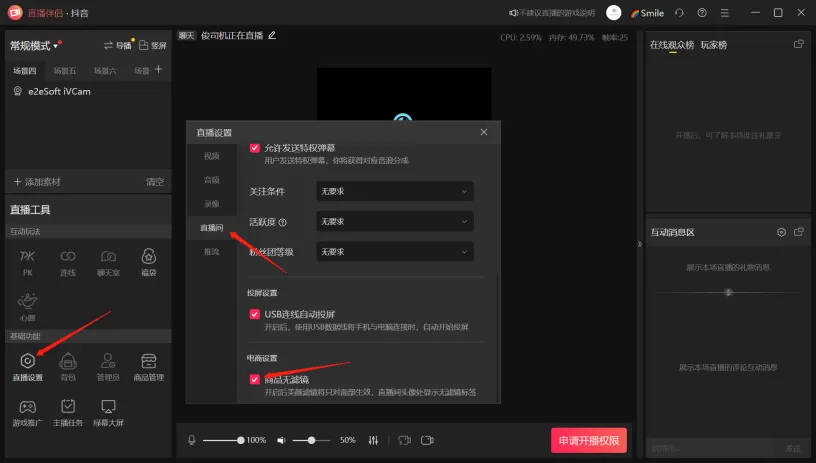Click the speaker volume icon
Screen dimensions: 816x463
pos(281,440)
